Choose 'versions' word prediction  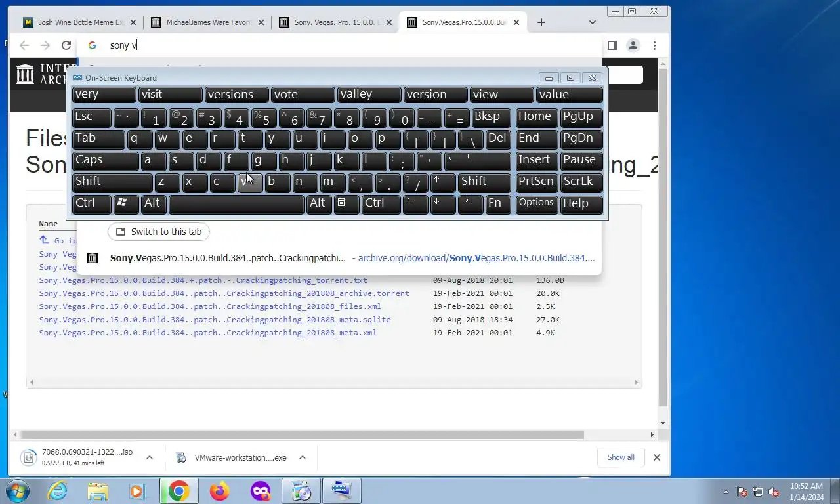click(237, 94)
